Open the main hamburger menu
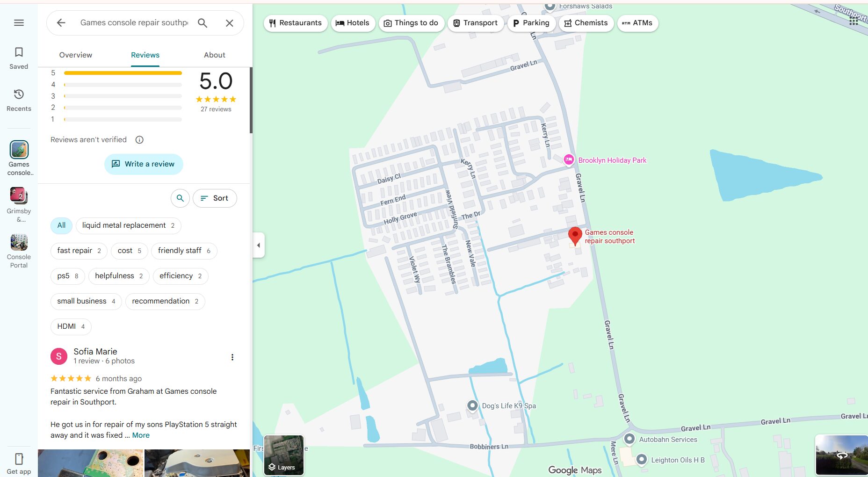The image size is (868, 477). click(19, 22)
